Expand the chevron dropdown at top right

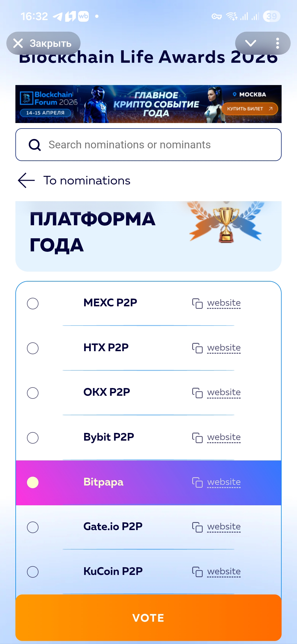[251, 43]
